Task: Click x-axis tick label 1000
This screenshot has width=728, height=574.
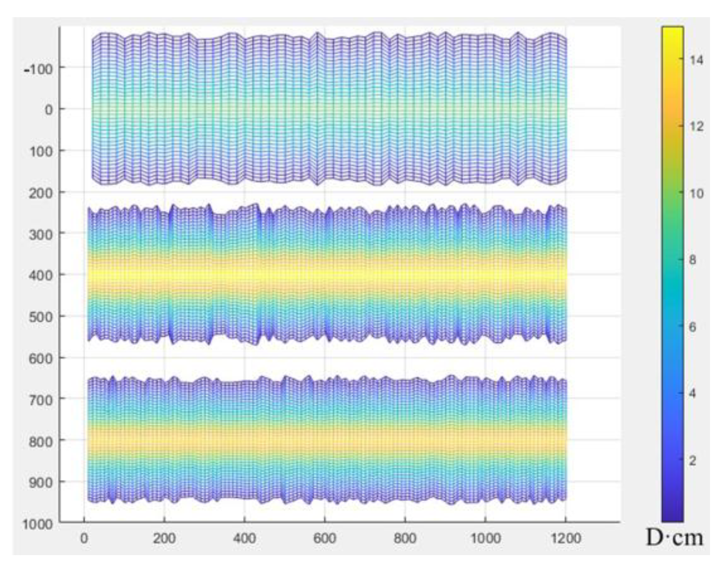Action: tap(485, 539)
